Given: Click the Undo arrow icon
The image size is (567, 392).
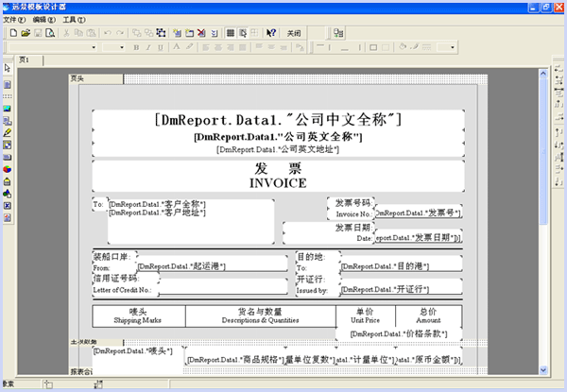Looking at the screenshot, I should pos(107,33).
